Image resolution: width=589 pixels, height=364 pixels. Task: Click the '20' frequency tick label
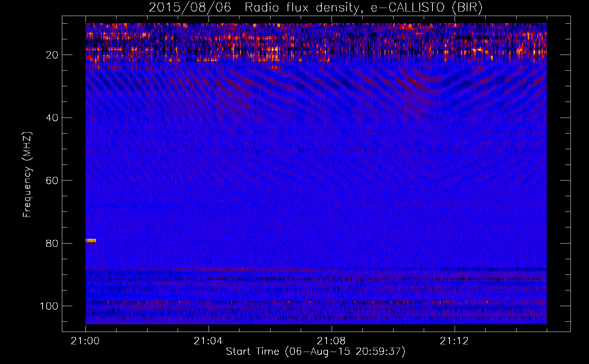[x=52, y=55]
